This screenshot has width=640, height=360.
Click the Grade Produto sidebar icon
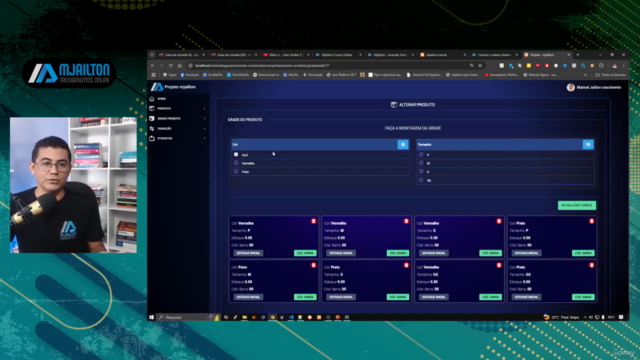152,118
